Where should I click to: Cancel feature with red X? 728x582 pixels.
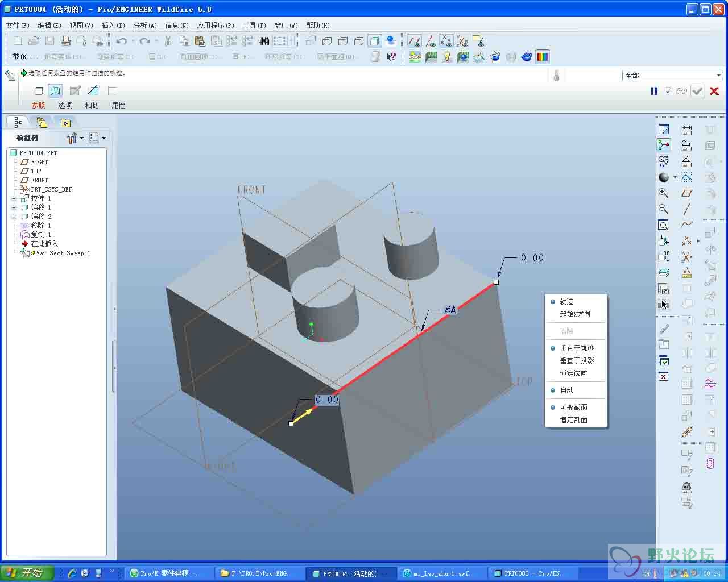[714, 91]
